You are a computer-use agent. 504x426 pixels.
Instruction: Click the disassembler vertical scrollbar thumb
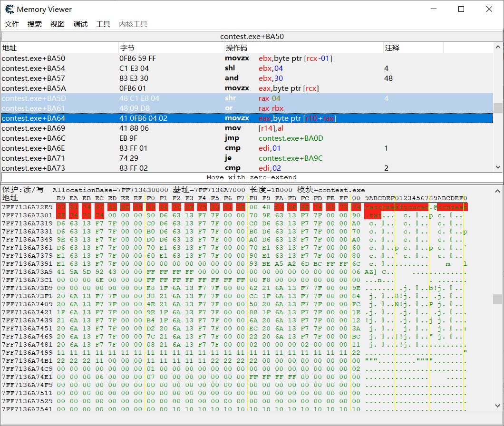498,108
